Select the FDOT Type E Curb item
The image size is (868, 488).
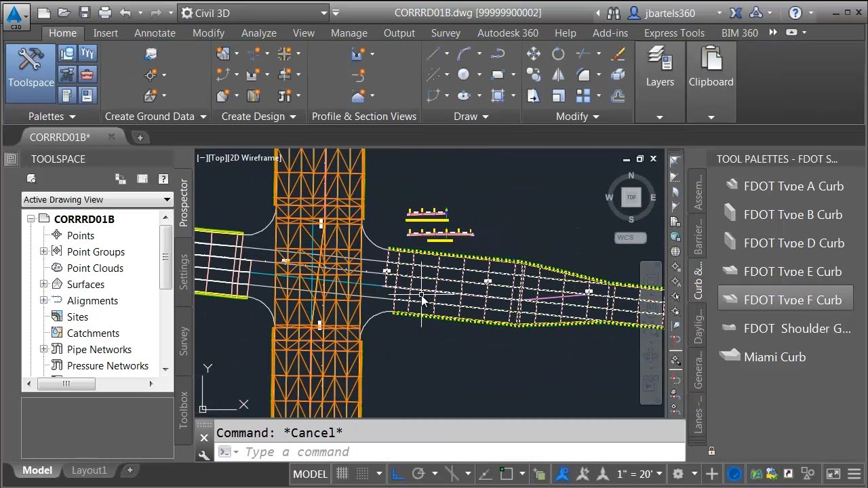tap(785, 271)
